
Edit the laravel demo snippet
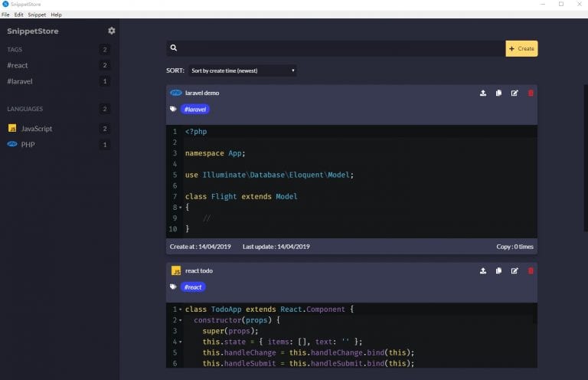[514, 93]
